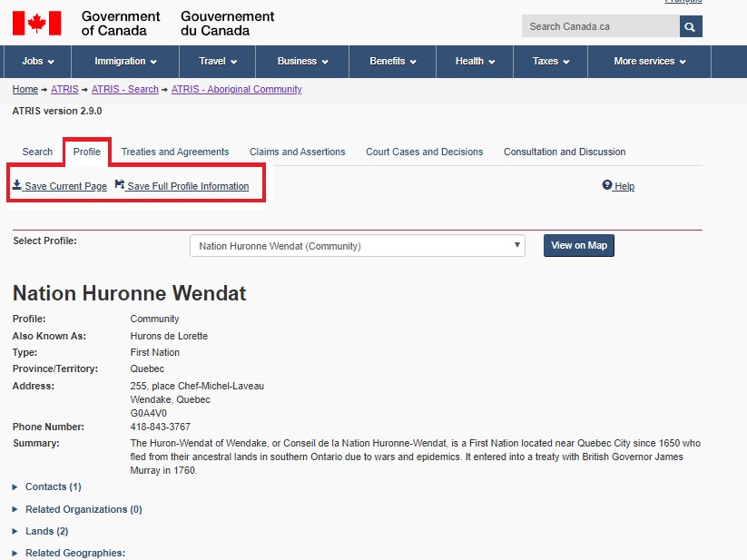
Task: Click the Save Current Page download icon
Action: [17, 185]
